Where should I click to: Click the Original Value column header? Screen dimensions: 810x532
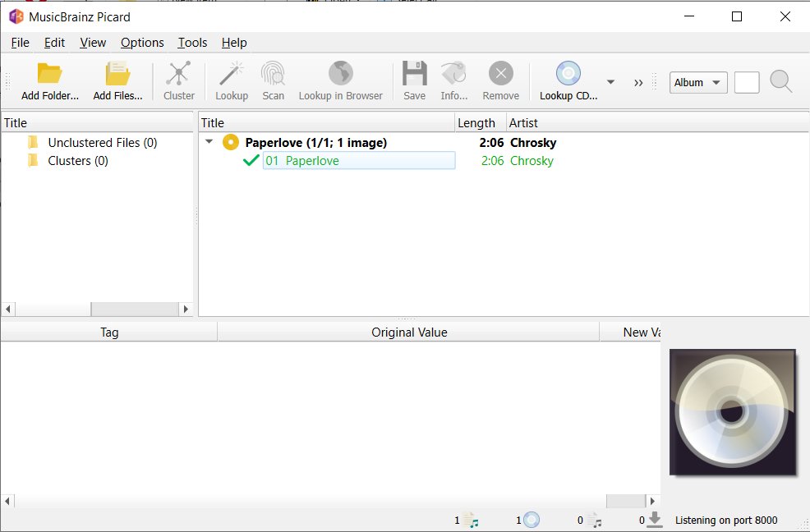(x=408, y=332)
